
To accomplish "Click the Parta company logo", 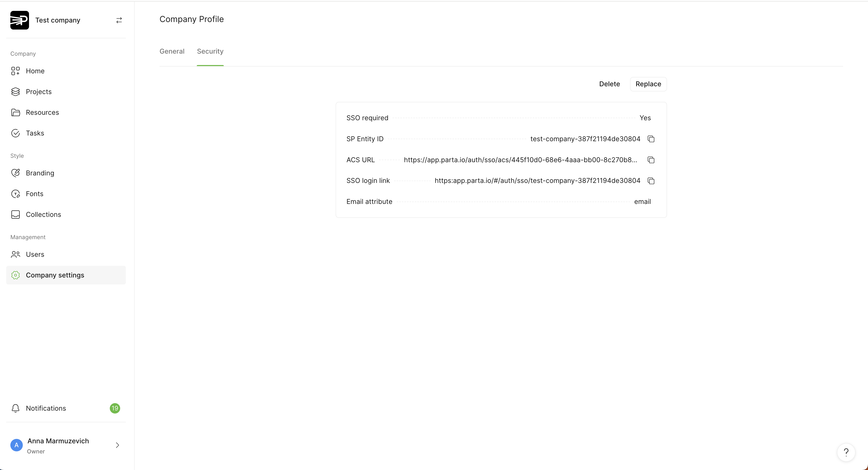I will tap(19, 20).
